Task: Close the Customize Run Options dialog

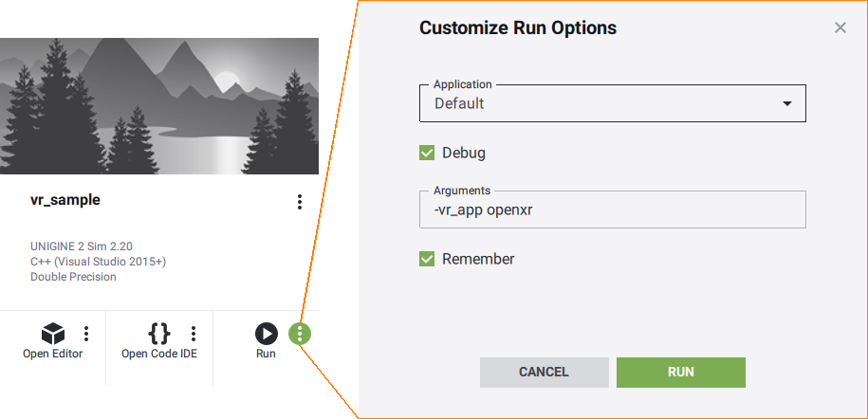Action: [840, 28]
